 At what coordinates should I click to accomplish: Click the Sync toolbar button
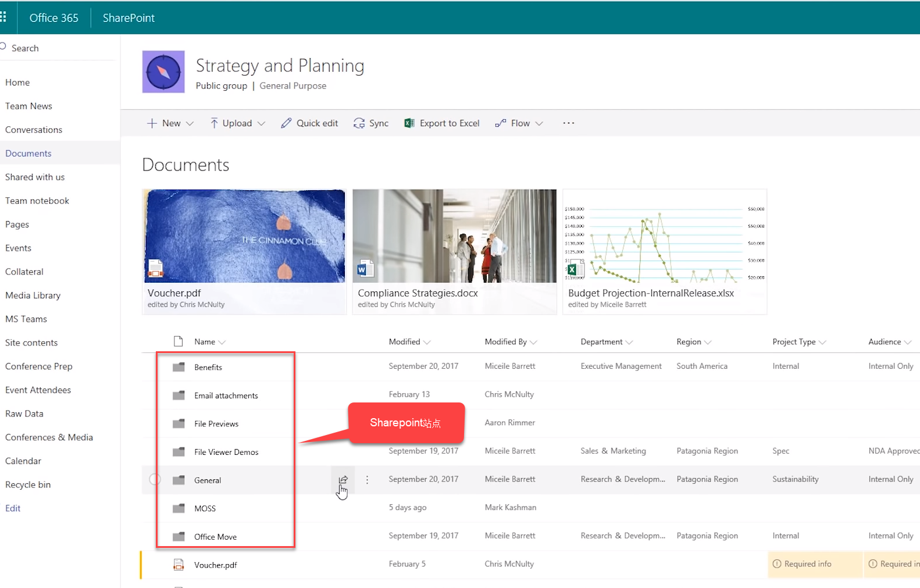click(x=371, y=123)
